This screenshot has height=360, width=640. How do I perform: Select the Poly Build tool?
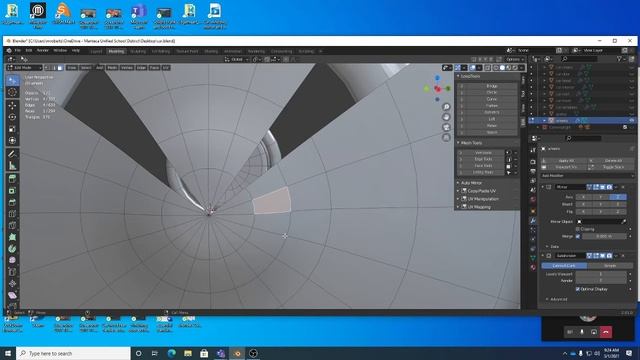click(x=12, y=237)
